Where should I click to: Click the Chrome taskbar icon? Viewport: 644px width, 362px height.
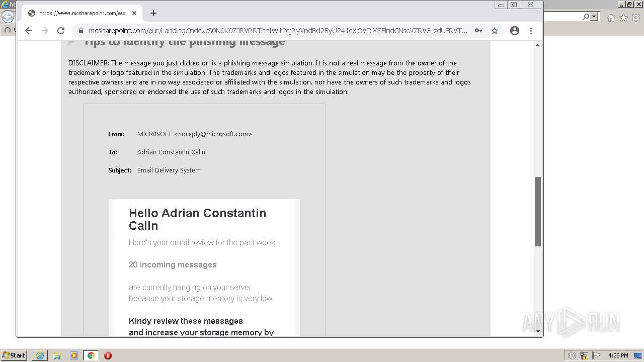(91, 355)
